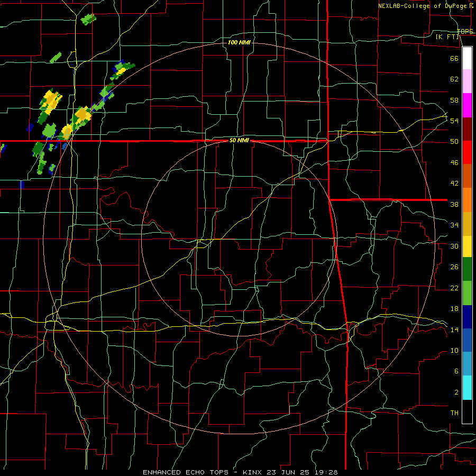Click the "[K FT]" units label
Image resolution: width=476 pixels, height=476 pixels.
[x=447, y=36]
